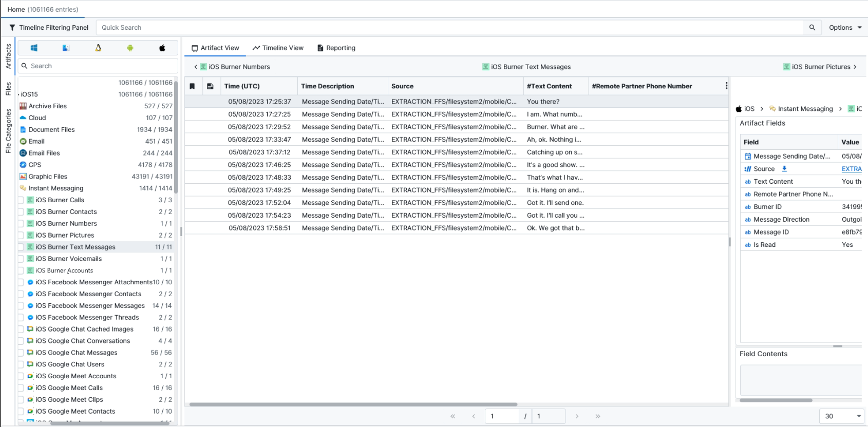Check the iOS Burner Numbers checkbox

(21, 224)
